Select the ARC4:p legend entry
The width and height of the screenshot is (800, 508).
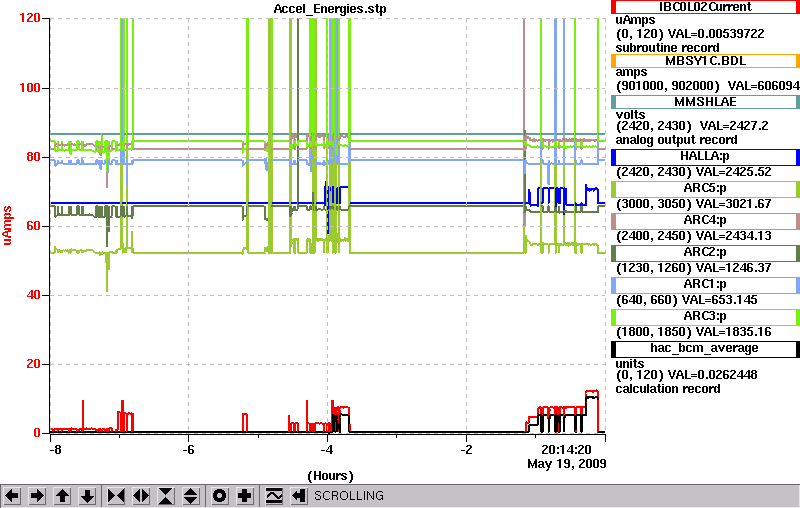pos(705,221)
